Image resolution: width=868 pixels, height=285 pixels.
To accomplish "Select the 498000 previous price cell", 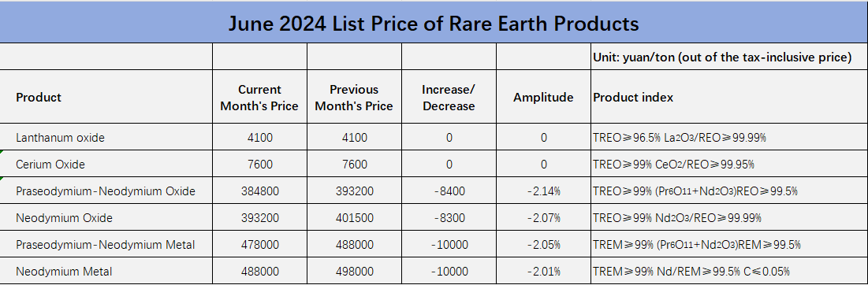I will 354,271.
